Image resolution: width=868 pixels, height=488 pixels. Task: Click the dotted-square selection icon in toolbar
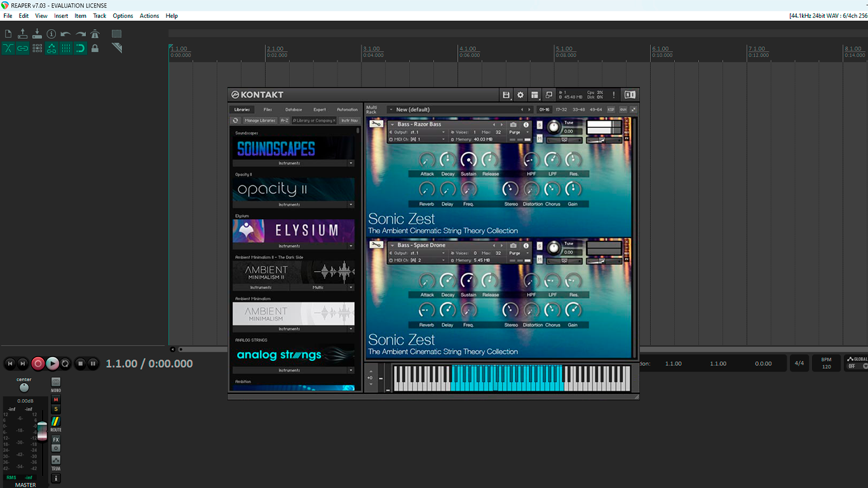pyautogui.click(x=117, y=34)
